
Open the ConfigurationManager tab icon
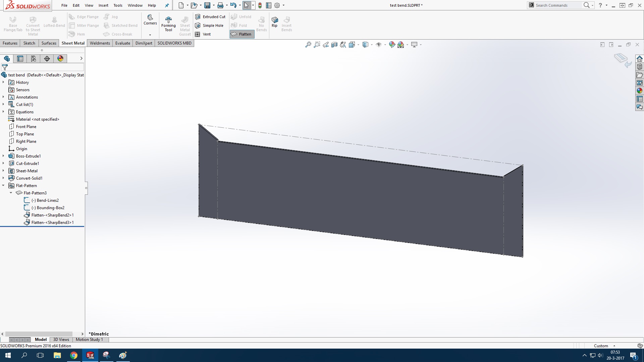click(34, 59)
